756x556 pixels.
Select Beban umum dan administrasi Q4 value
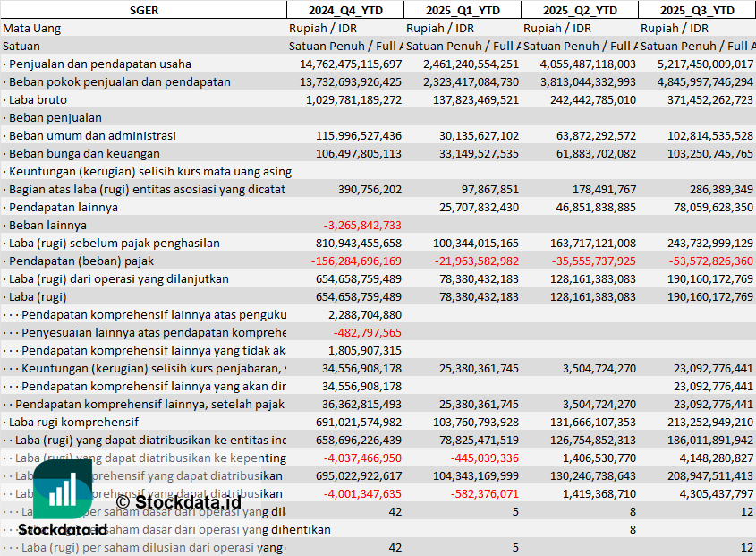tap(359, 135)
